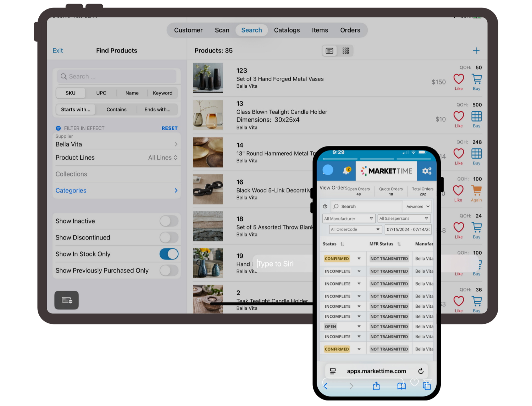532x406 pixels.
Task: Click the notification bell icon
Action: coord(346,171)
